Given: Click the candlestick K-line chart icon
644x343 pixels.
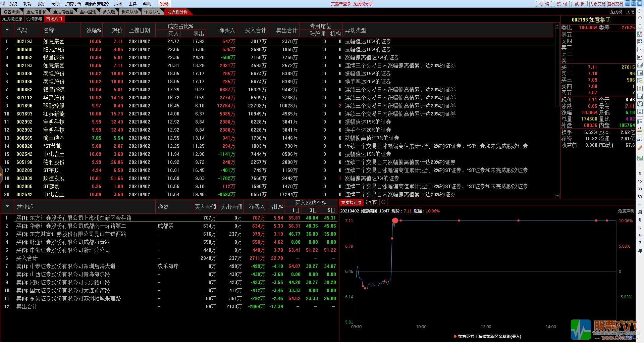Looking at the screenshot, I should (640, 57).
